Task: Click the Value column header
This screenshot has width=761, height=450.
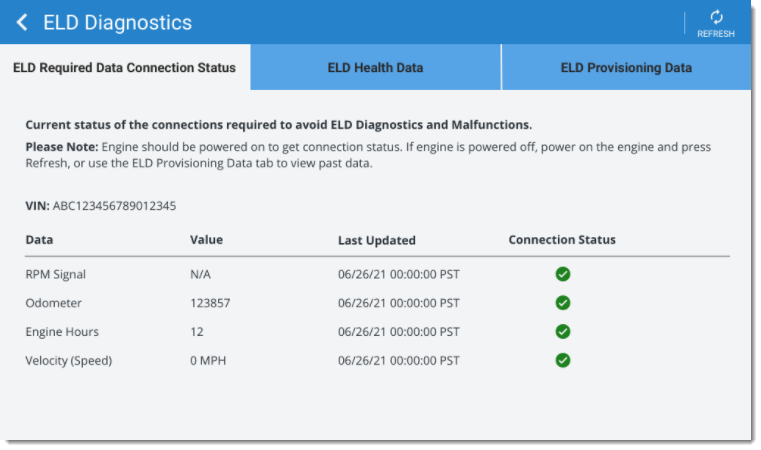Action: click(x=206, y=240)
